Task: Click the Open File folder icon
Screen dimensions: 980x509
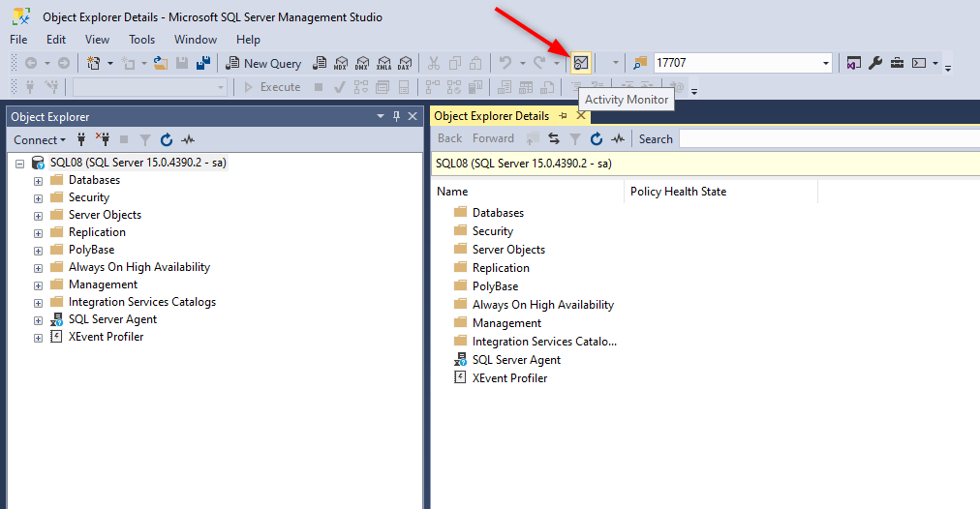Action: tap(161, 63)
